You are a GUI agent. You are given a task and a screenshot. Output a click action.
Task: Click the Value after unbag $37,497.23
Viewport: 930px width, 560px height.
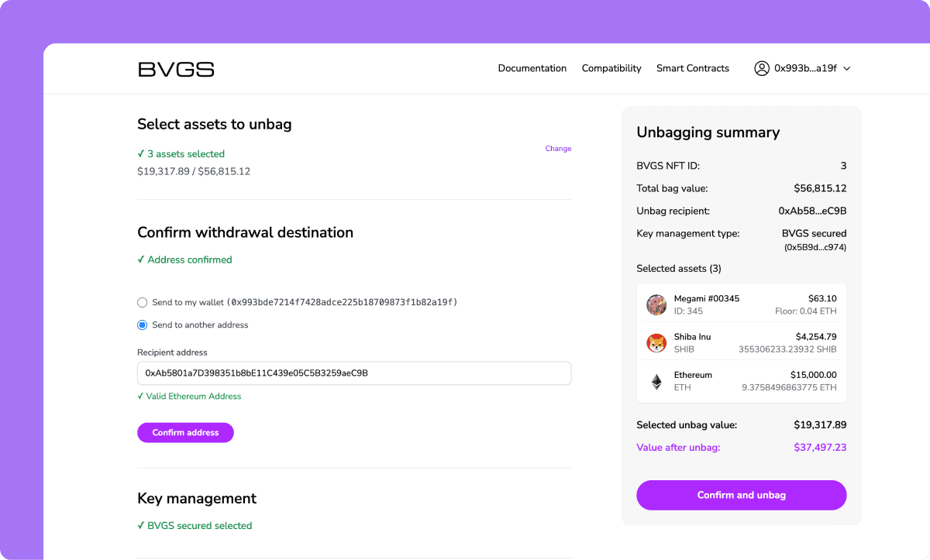point(820,447)
